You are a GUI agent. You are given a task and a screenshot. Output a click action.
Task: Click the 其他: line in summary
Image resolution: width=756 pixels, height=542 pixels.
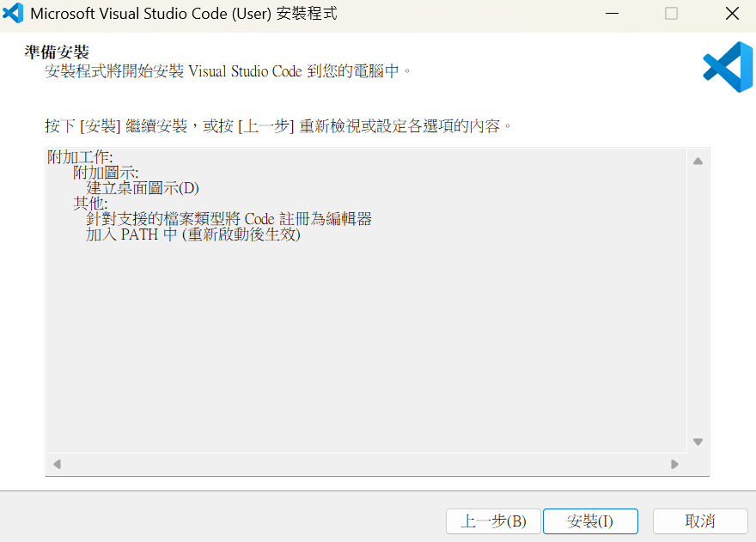(x=90, y=204)
